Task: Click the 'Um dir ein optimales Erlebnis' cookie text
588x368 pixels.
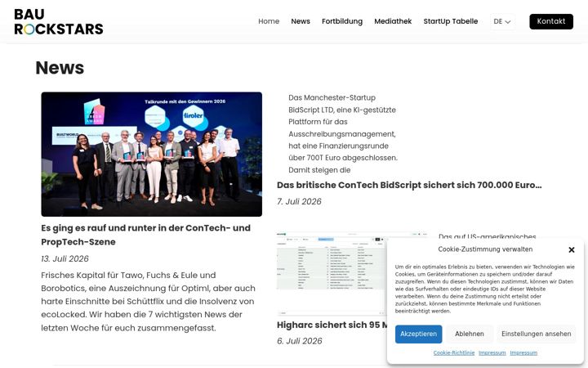Action: click(x=484, y=289)
